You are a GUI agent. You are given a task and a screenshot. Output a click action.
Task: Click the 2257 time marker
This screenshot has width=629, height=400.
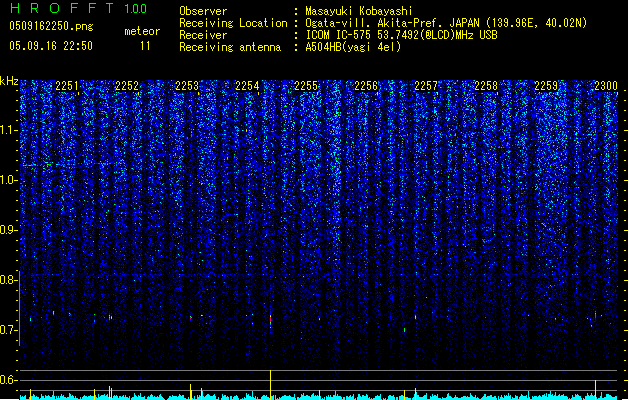coord(426,86)
